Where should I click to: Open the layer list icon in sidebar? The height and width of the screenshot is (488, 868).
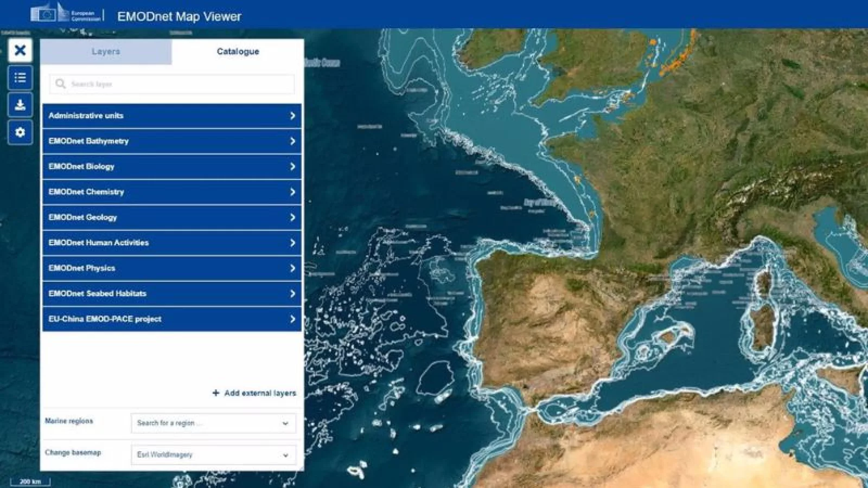coord(20,78)
